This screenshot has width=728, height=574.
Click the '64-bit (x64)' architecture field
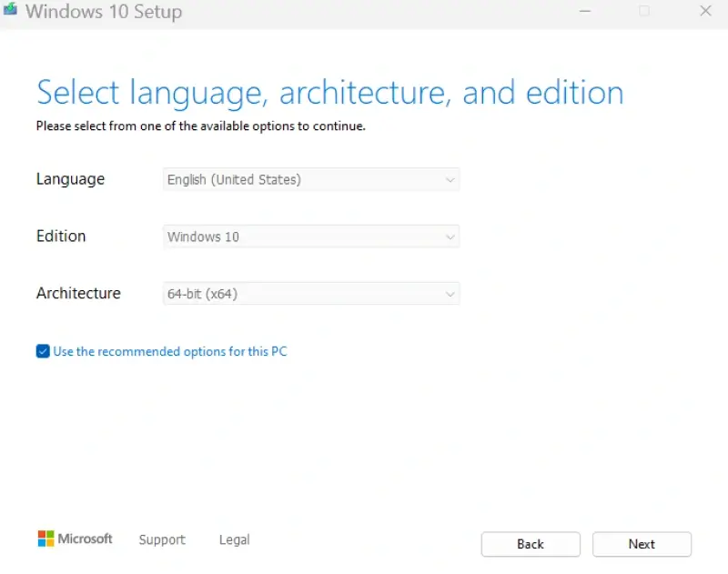273,293
